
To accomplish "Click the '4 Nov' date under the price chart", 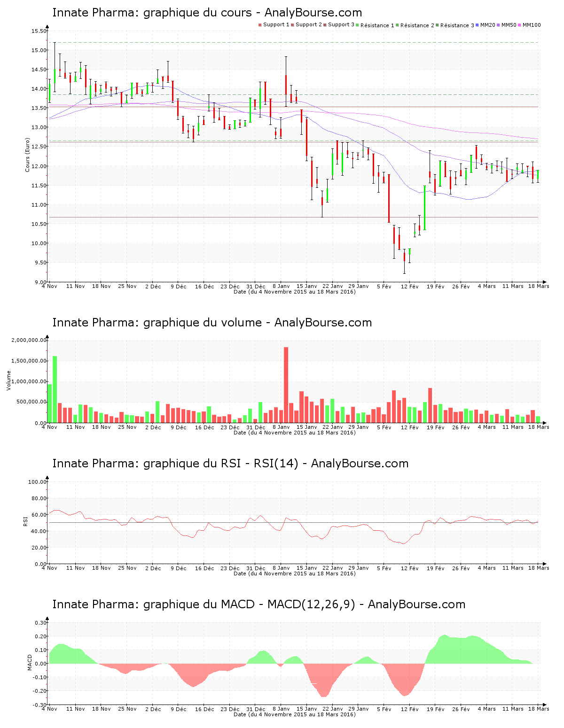I will (50, 286).
